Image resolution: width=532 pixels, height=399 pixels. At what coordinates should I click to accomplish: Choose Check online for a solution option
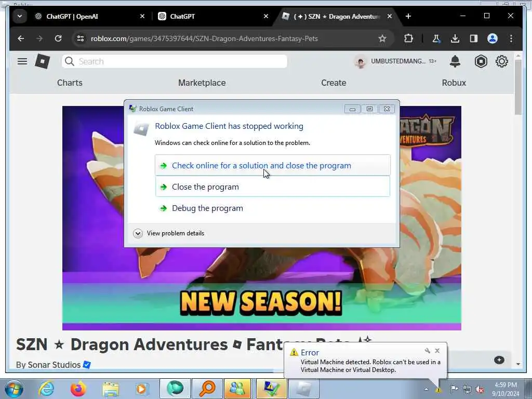pos(272,165)
